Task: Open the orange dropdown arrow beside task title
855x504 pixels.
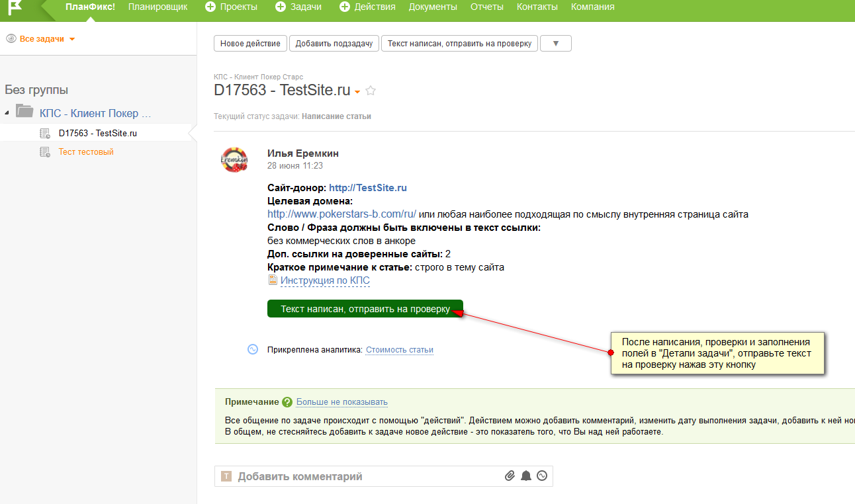Action: [357, 92]
